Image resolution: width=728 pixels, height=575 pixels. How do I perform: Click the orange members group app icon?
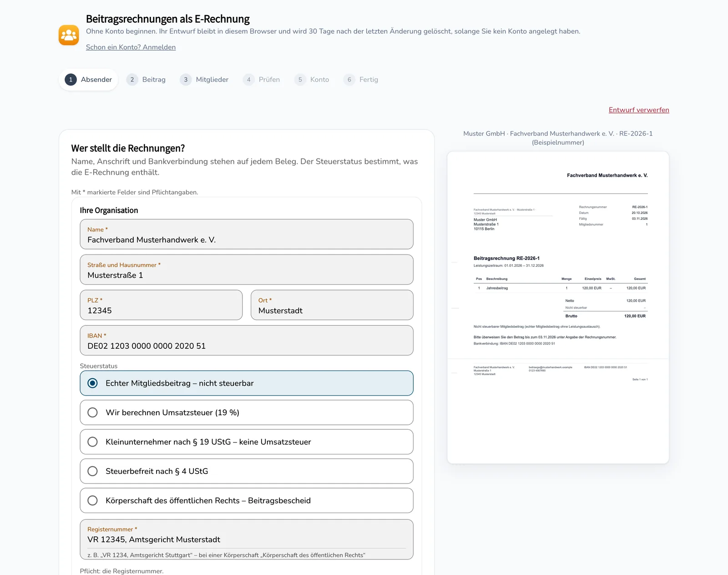tap(69, 35)
